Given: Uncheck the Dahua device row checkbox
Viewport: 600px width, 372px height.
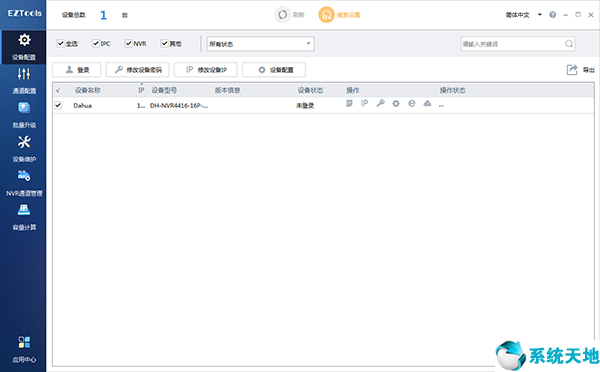Looking at the screenshot, I should [58, 105].
